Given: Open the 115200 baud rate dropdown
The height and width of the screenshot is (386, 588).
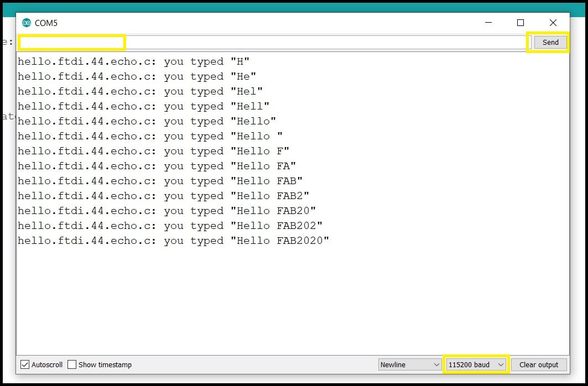Looking at the screenshot, I should [476, 364].
